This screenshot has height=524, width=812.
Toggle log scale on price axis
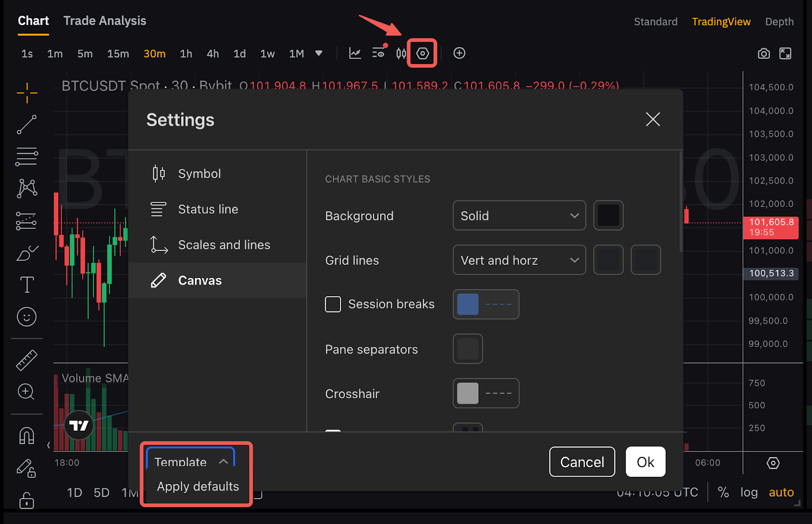click(x=749, y=492)
